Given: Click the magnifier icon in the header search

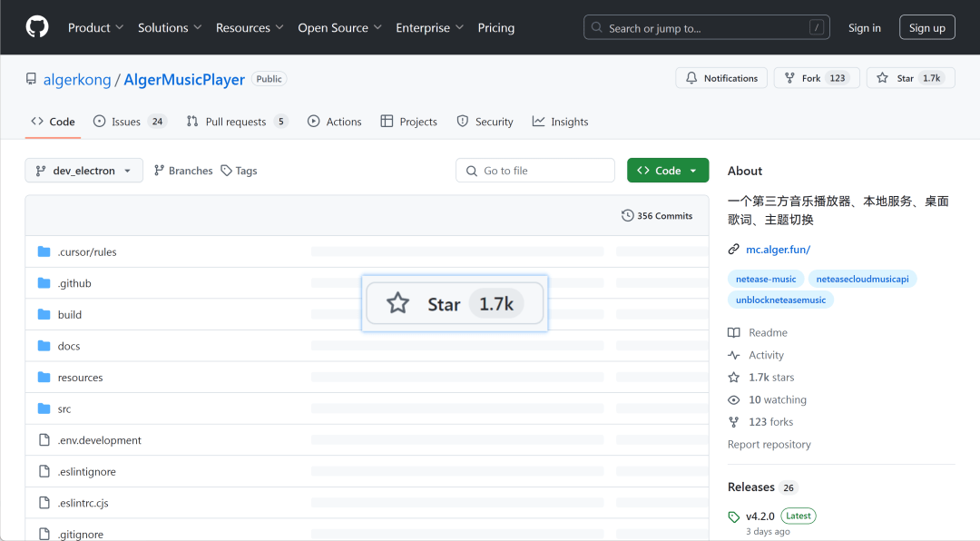Looking at the screenshot, I should [x=597, y=27].
